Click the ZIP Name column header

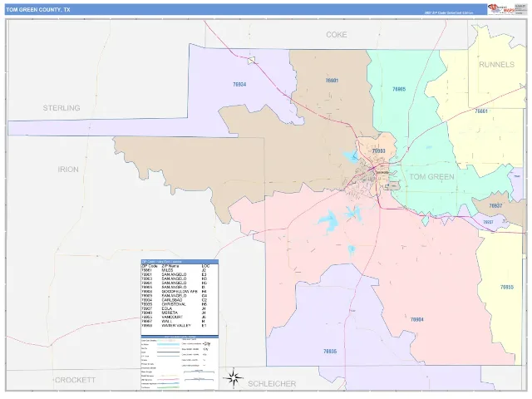pyautogui.click(x=170, y=266)
